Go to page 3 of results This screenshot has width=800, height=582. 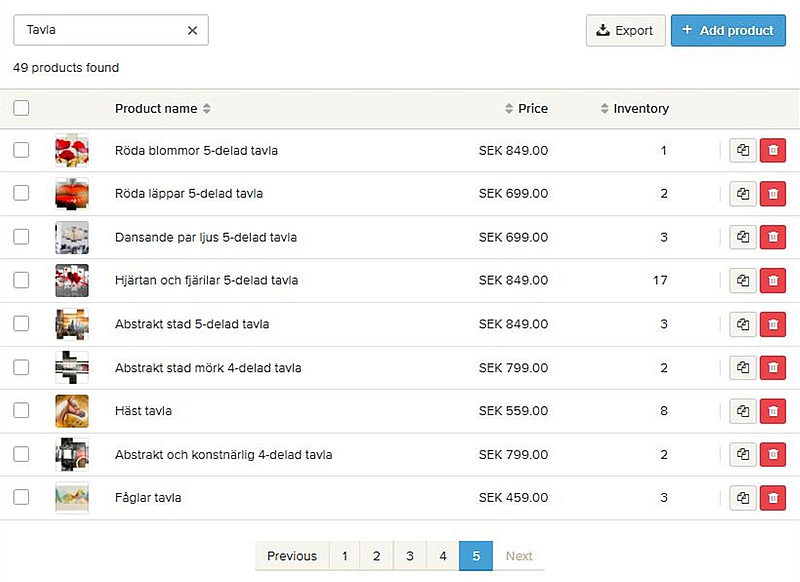pos(410,556)
